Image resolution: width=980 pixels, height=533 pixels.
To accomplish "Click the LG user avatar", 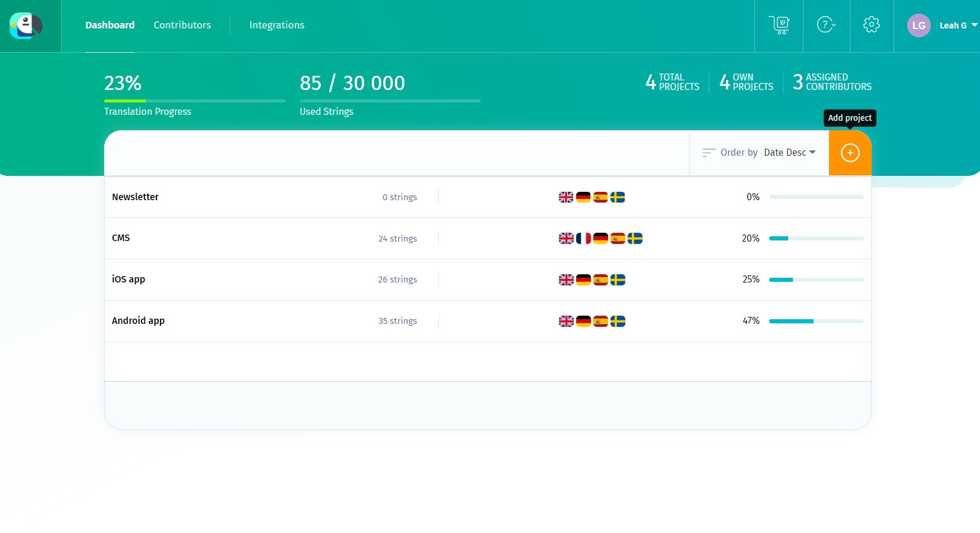I will 919,25.
